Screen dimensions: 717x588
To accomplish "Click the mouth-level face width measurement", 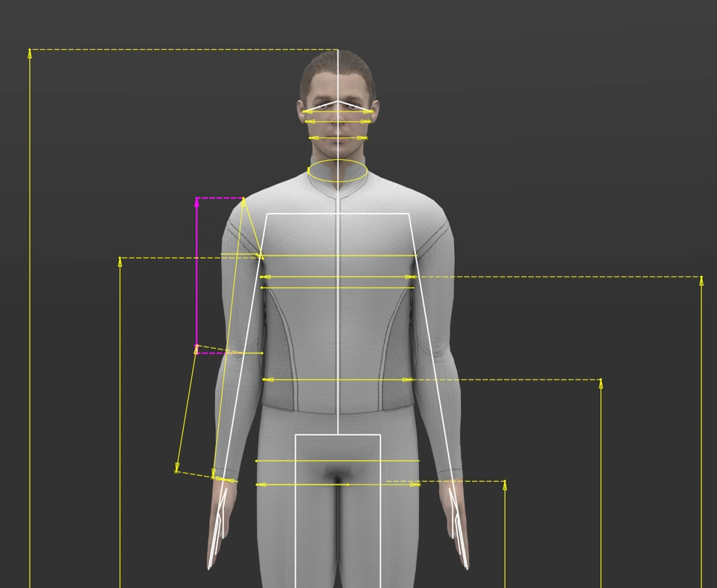I will click(x=338, y=137).
